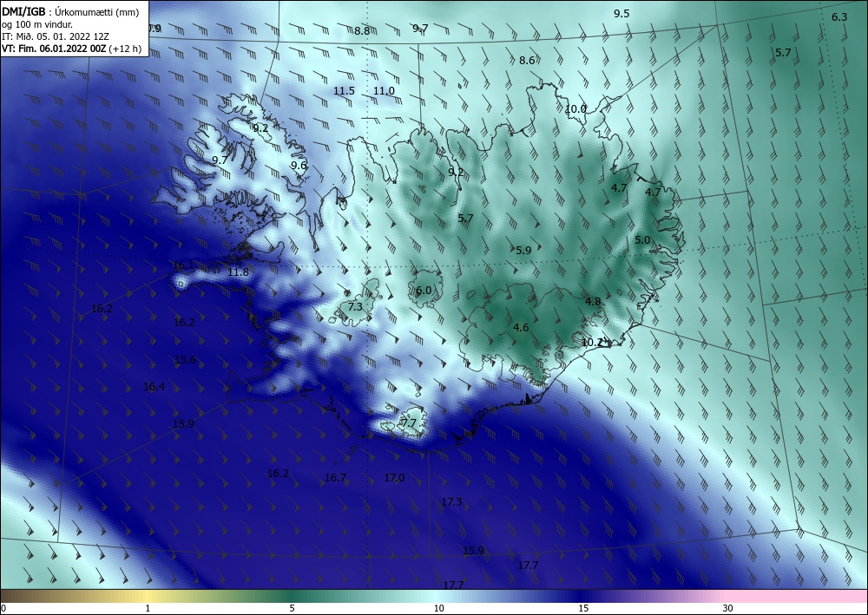Click the 17.0 value label
Screen dimensions: 868x615
pyautogui.click(x=394, y=477)
